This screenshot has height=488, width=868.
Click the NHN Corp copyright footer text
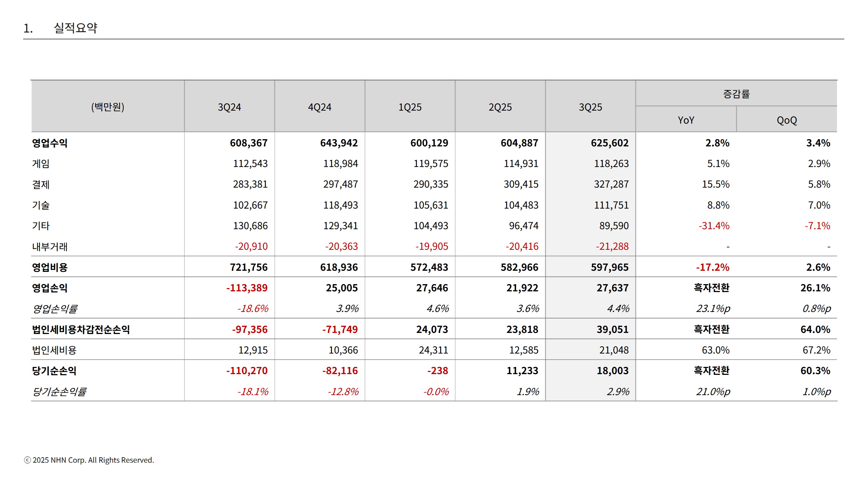tap(89, 460)
